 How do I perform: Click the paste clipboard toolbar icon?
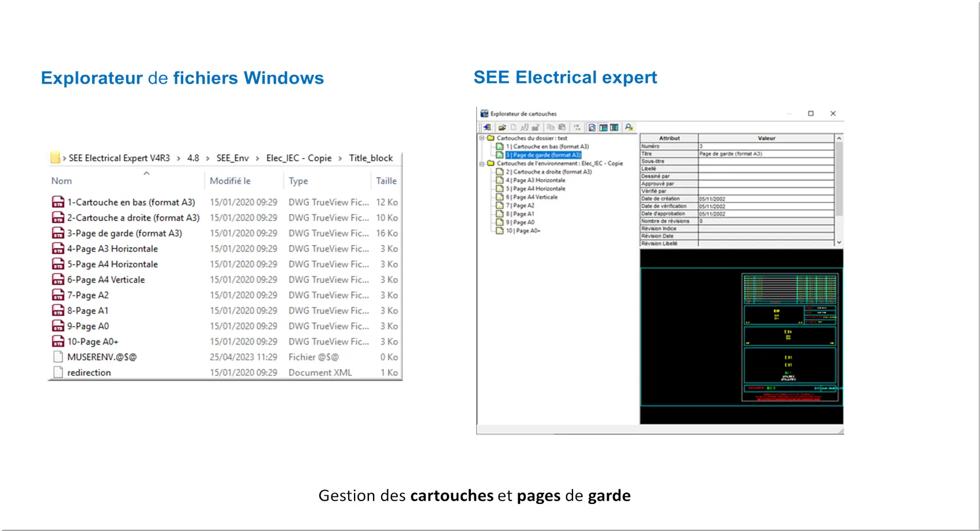[561, 127]
